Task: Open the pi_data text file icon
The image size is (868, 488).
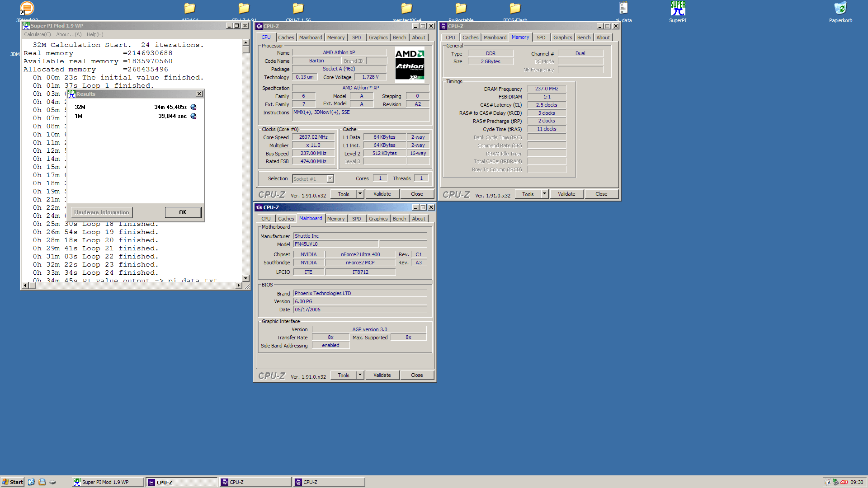Action: (x=623, y=12)
